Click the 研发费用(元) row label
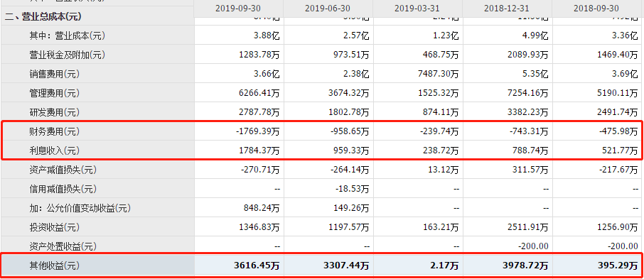Image resolution: width=644 pixels, height=279 pixels. (x=54, y=112)
